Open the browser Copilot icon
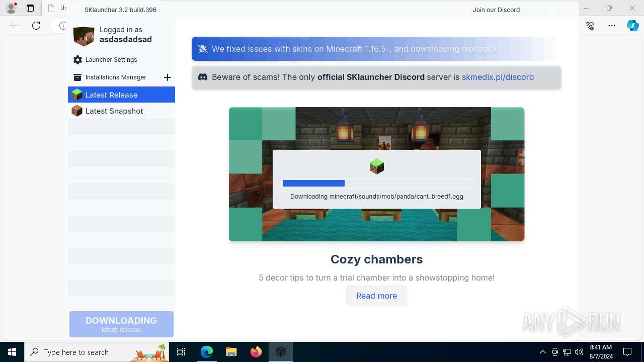644x362 pixels. click(633, 26)
